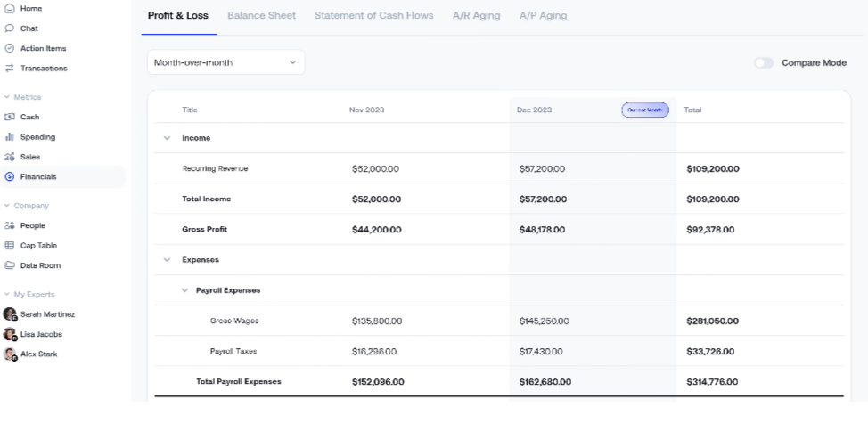
Task: Select the Cap Table icon
Action: [x=10, y=245]
